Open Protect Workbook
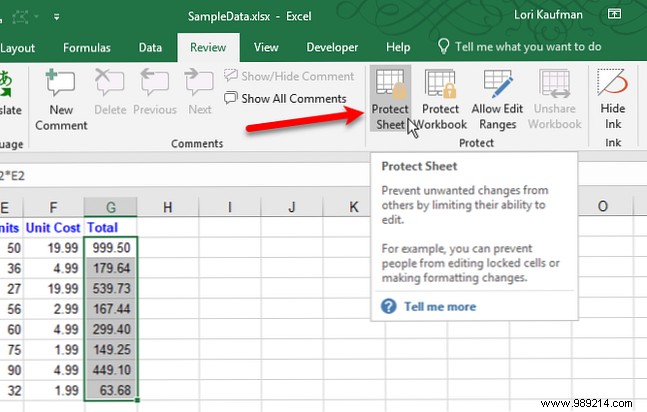Image resolution: width=647 pixels, height=412 pixels. tap(440, 99)
